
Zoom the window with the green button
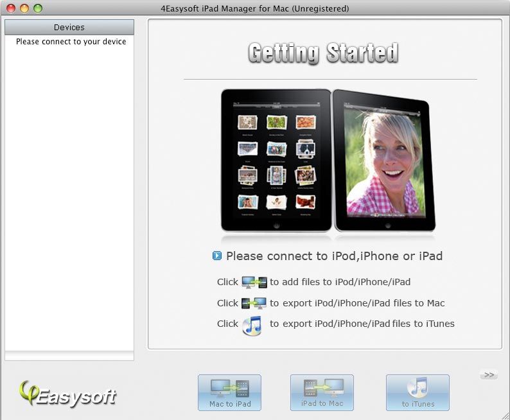point(38,8)
